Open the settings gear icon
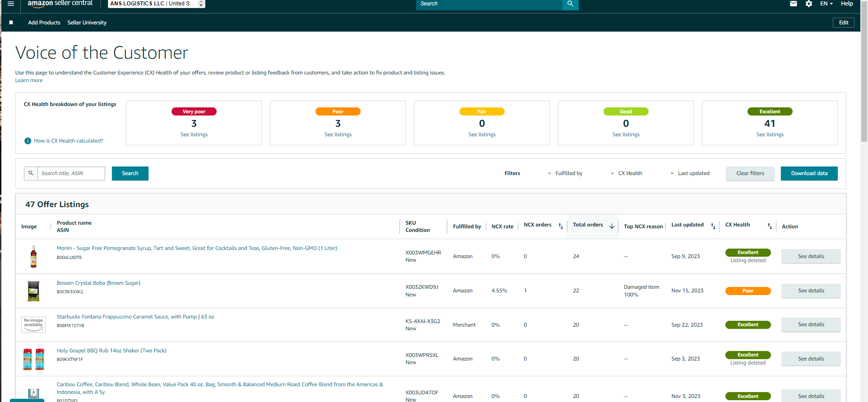 point(809,4)
